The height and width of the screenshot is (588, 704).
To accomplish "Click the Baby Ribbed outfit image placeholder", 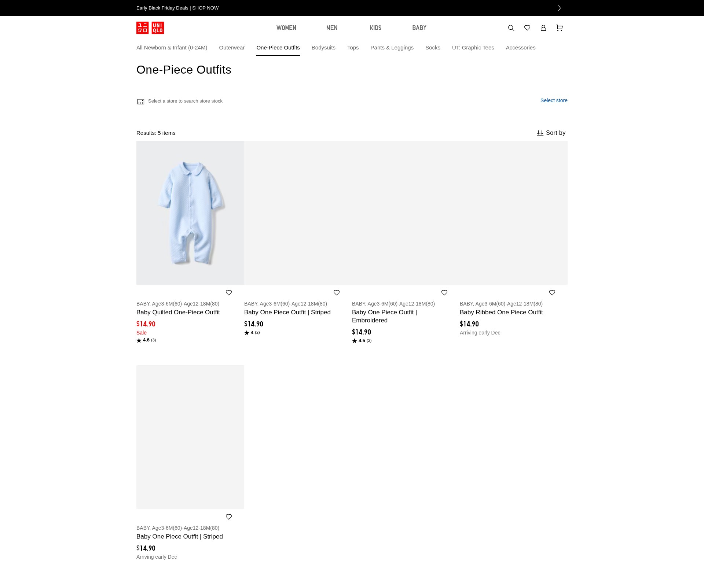I will 514,213.
